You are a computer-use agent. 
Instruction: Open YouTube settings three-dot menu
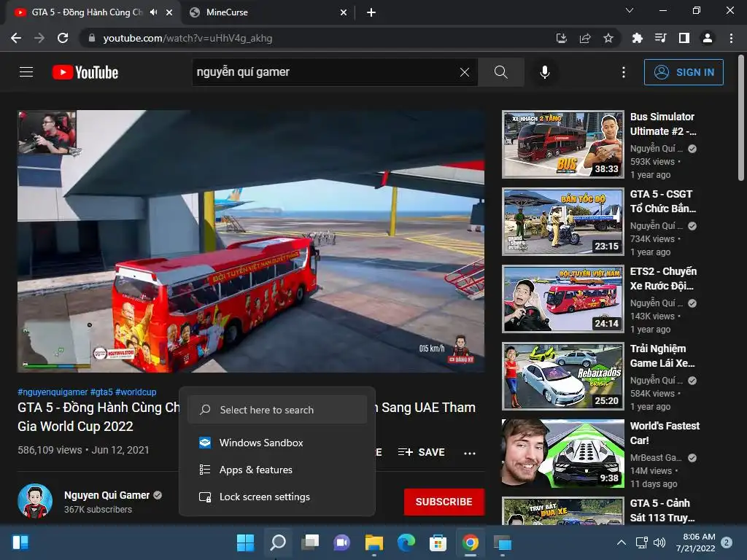coord(623,72)
